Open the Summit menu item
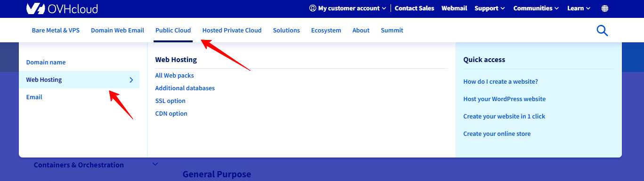The width and height of the screenshot is (644, 181). point(392,30)
